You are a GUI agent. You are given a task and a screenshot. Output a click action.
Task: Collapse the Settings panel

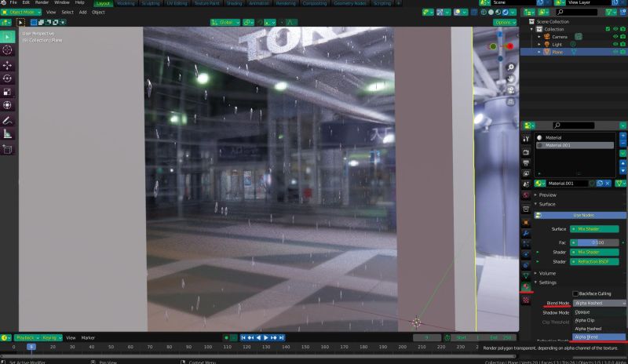tap(547, 282)
